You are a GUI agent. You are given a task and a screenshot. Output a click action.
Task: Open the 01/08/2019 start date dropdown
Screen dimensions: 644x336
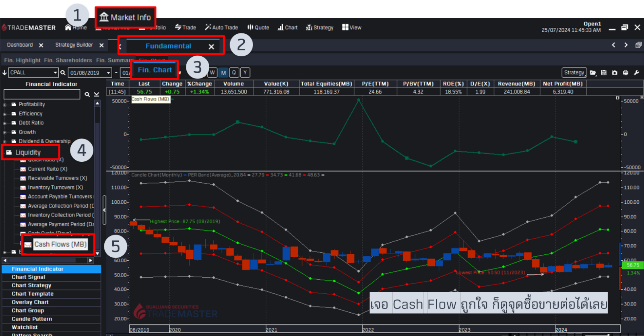pyautogui.click(x=108, y=73)
